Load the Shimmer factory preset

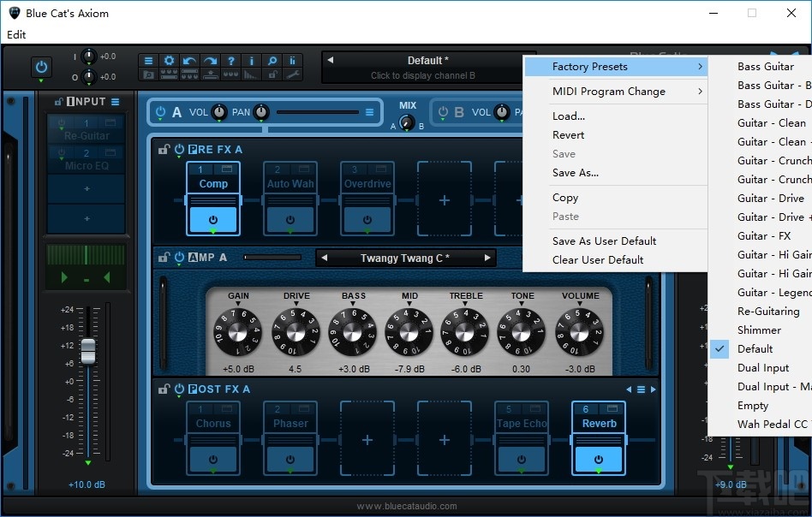[760, 330]
